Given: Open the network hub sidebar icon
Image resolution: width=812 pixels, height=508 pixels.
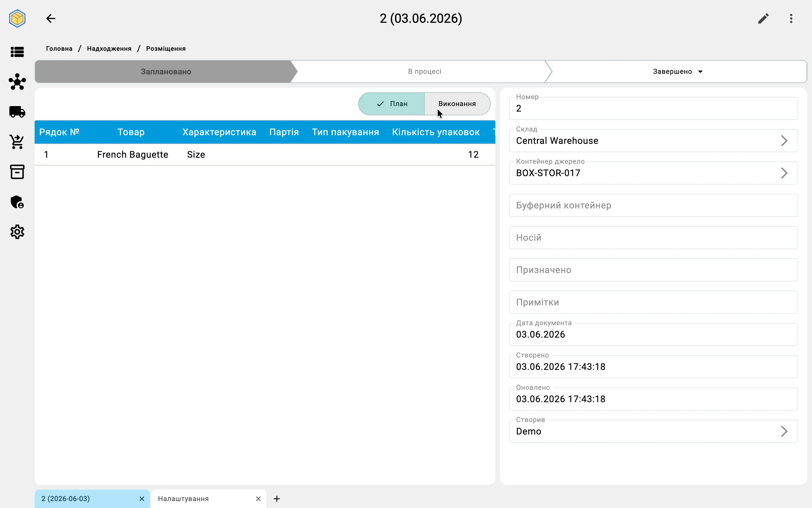Looking at the screenshot, I should [x=17, y=82].
